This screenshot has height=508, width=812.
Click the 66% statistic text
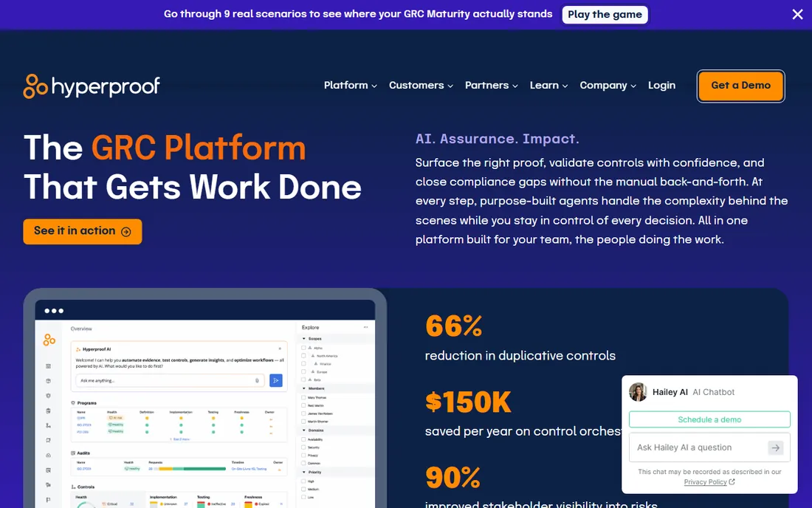454,326
